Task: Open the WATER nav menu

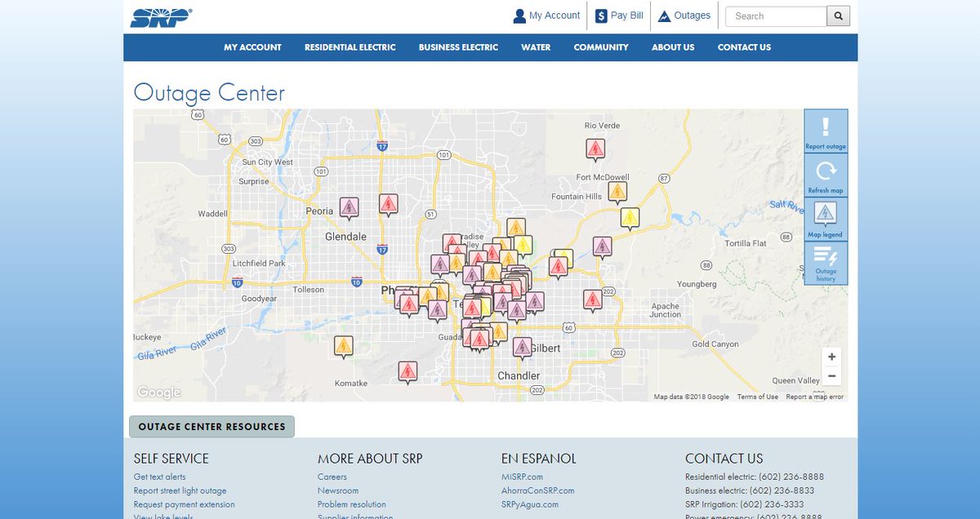Action: (x=536, y=47)
